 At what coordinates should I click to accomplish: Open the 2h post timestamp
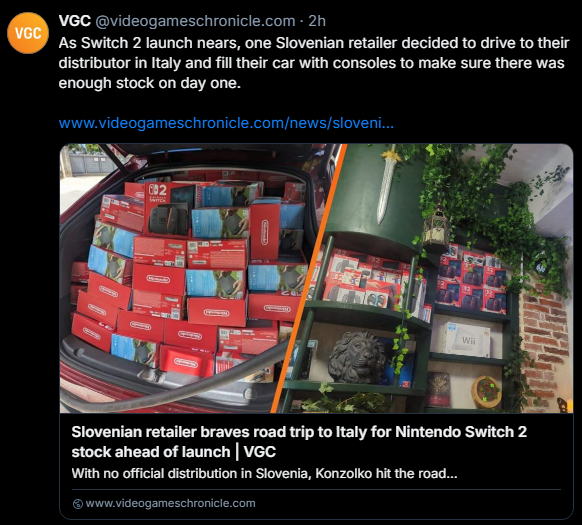coord(317,21)
